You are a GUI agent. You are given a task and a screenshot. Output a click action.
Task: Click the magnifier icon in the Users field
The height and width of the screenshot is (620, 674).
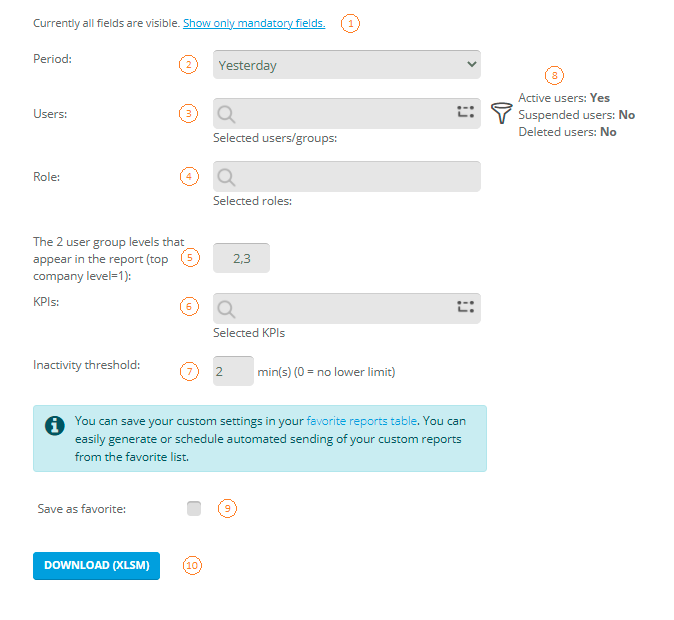(227, 113)
